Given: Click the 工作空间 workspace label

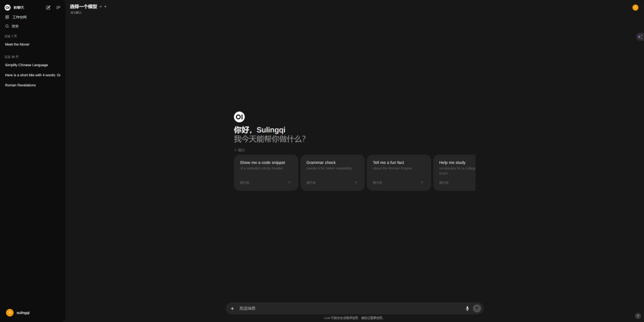Looking at the screenshot, I should [19, 17].
